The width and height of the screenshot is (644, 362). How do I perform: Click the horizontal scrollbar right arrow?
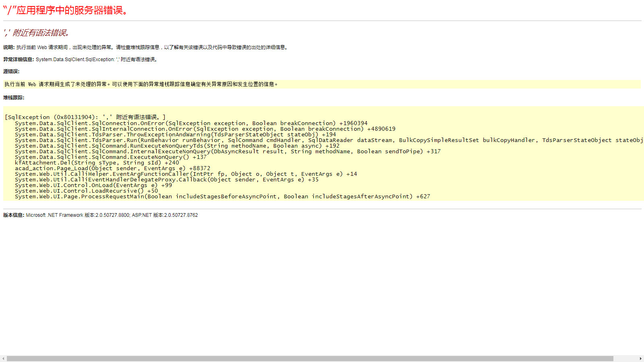640,358
